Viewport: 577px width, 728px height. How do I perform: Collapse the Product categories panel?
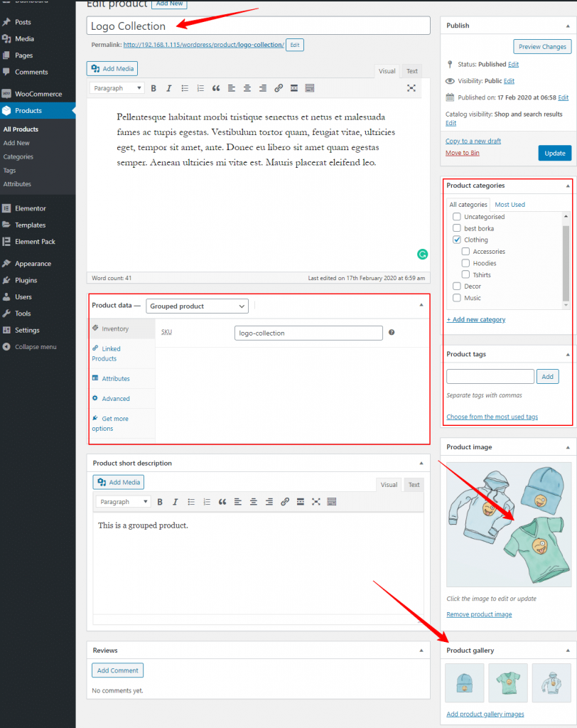coord(567,186)
